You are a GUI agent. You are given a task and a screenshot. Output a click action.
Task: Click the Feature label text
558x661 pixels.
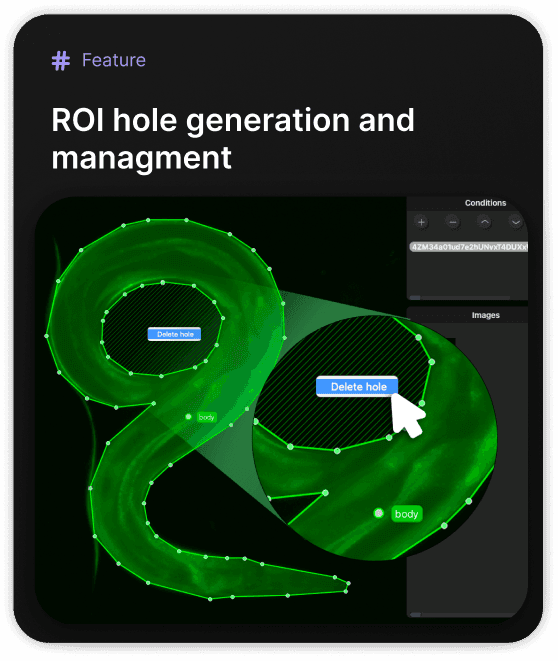[114, 60]
